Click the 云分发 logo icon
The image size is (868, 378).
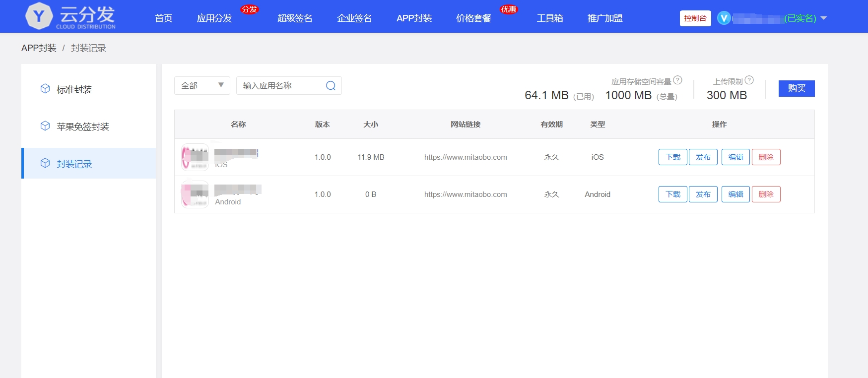tap(39, 16)
